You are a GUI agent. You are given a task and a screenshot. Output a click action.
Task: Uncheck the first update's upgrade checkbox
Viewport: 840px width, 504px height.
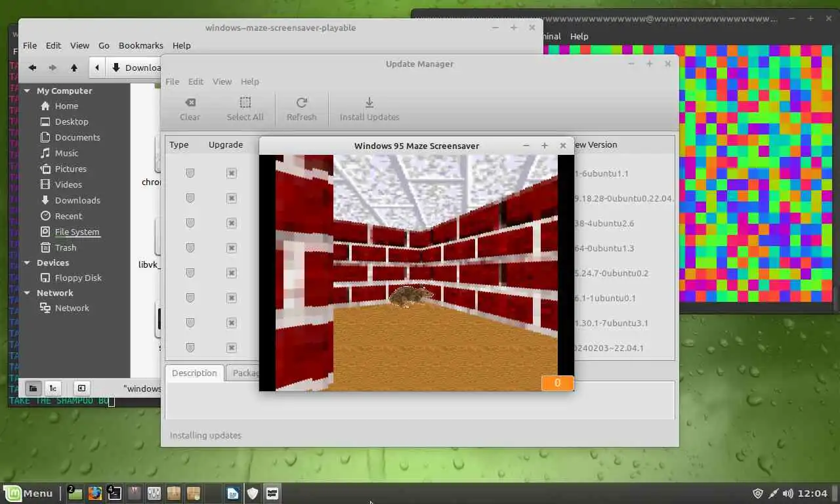coord(231,173)
